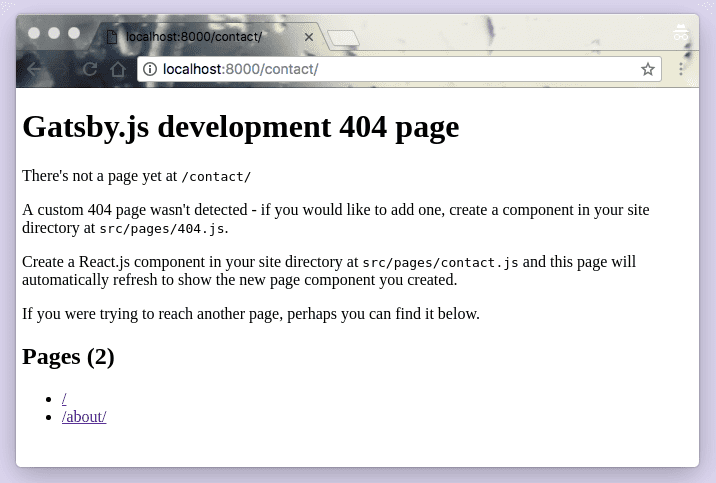
Task: Click the address bar URL field
Action: [399, 69]
